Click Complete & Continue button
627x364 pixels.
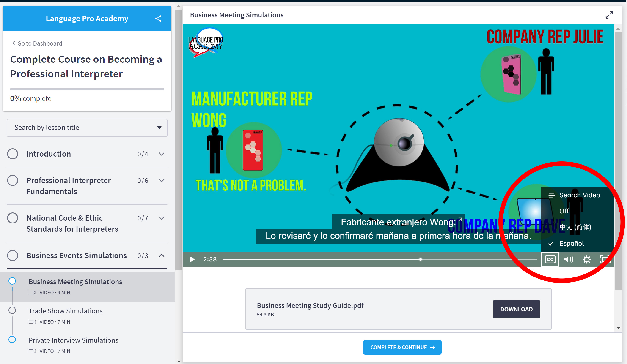[402, 347]
